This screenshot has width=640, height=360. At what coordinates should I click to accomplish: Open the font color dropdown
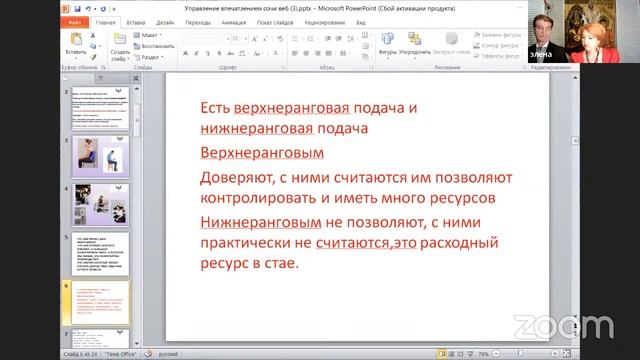[282, 53]
